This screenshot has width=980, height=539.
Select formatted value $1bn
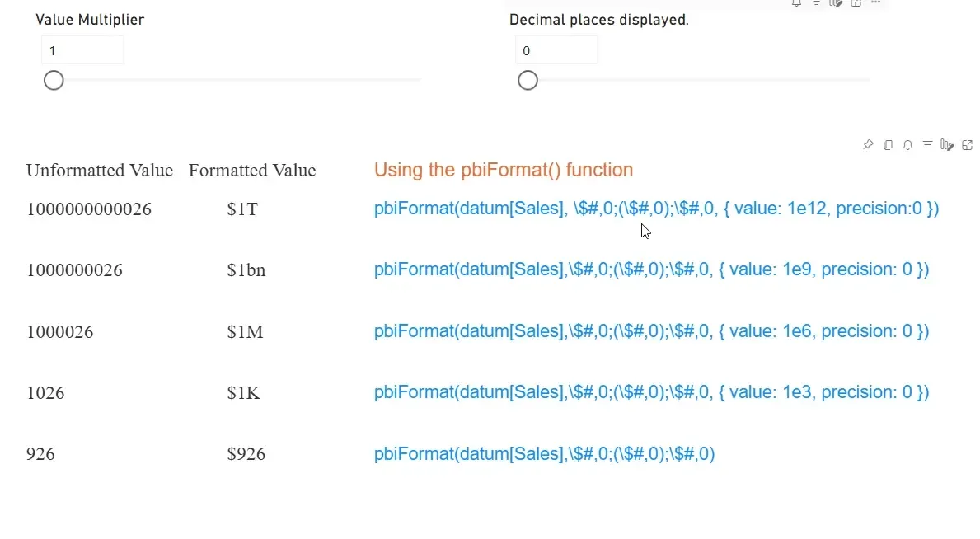(246, 270)
